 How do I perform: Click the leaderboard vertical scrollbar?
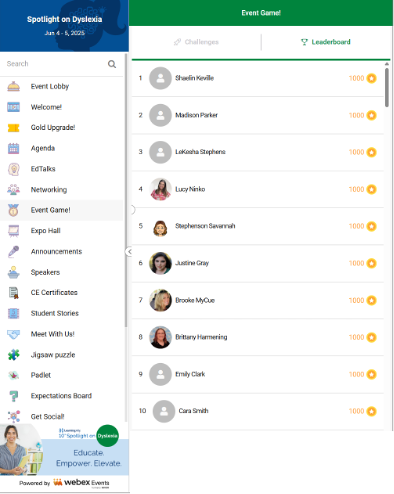click(x=387, y=87)
